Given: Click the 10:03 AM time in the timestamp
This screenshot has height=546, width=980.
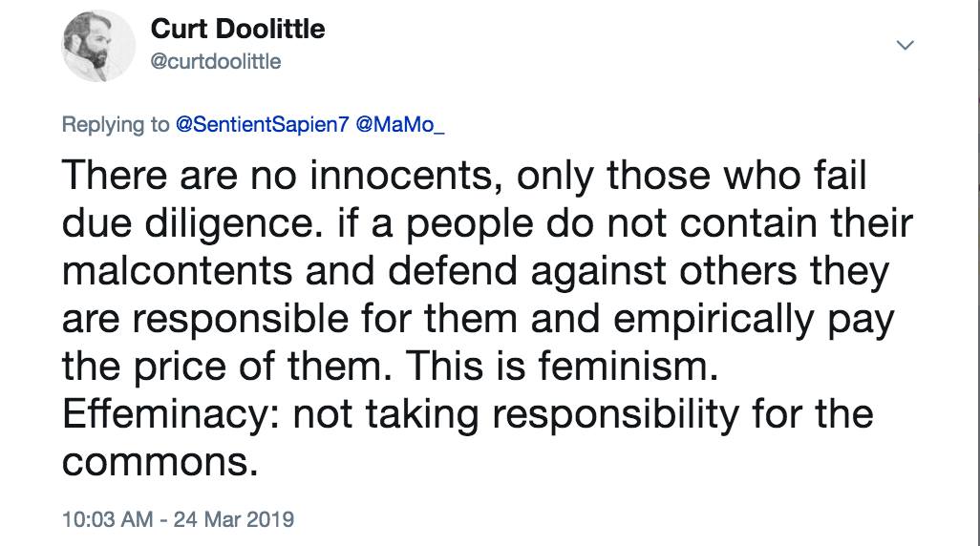Looking at the screenshot, I should 105,520.
